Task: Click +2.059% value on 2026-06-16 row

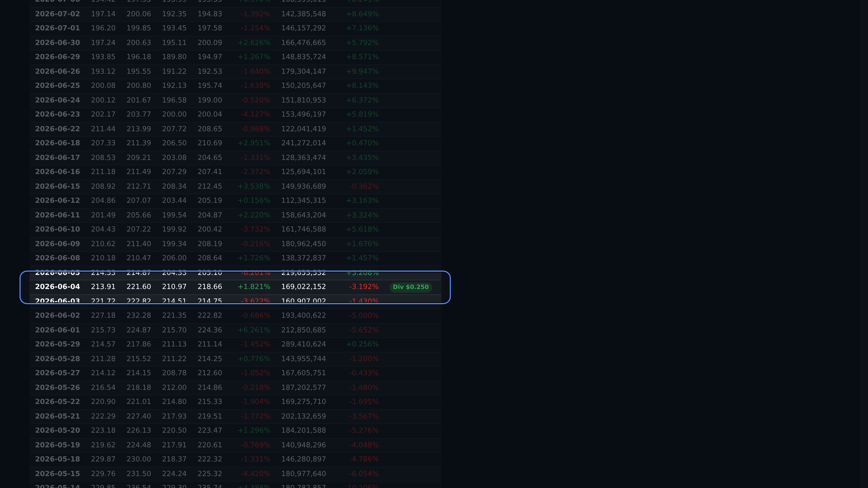Action: click(x=363, y=172)
